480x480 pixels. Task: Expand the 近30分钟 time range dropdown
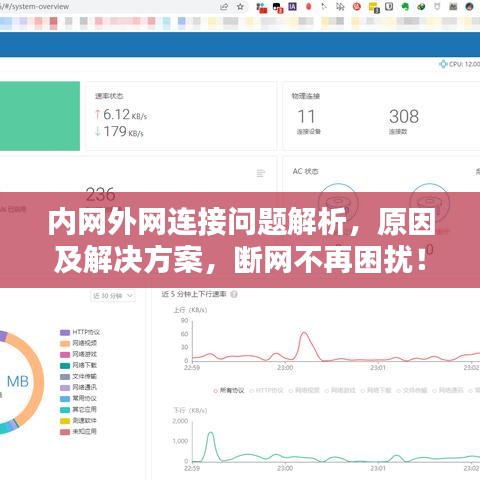[113, 296]
